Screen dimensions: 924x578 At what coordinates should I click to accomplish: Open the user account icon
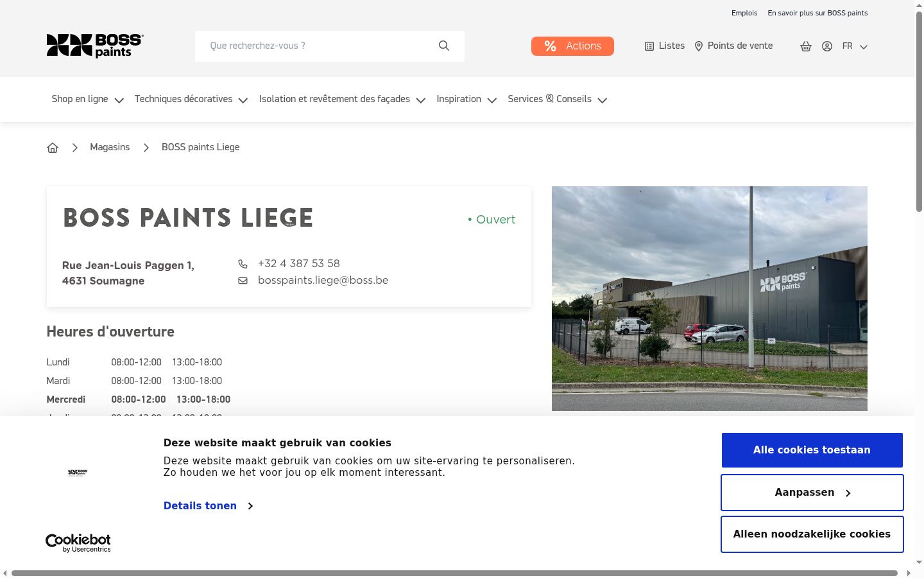coord(827,46)
